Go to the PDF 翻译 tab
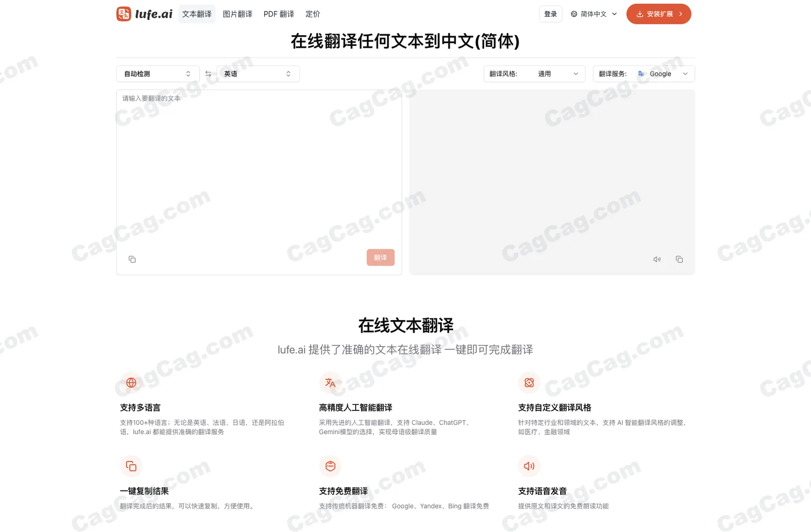The height and width of the screenshot is (532, 811). point(279,14)
